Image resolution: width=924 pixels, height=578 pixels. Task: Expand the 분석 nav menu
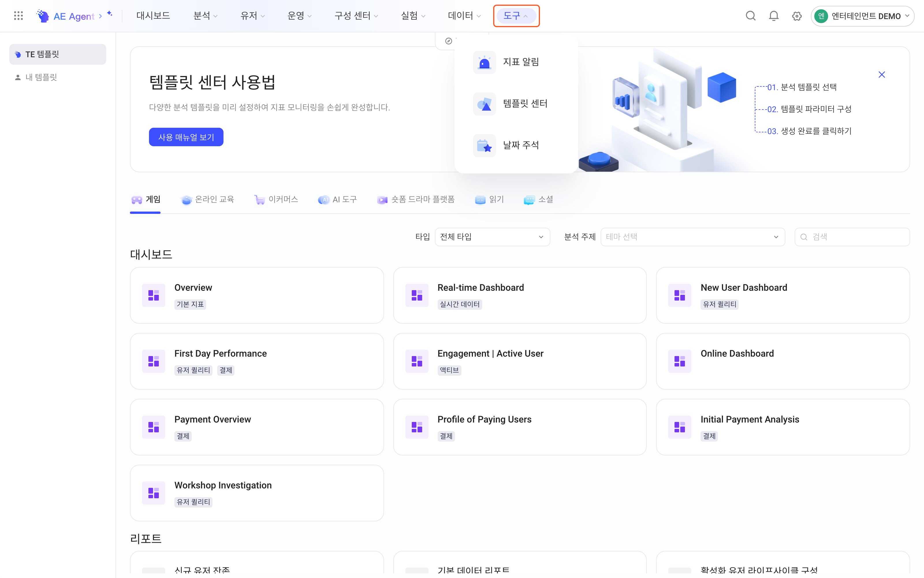(x=205, y=16)
